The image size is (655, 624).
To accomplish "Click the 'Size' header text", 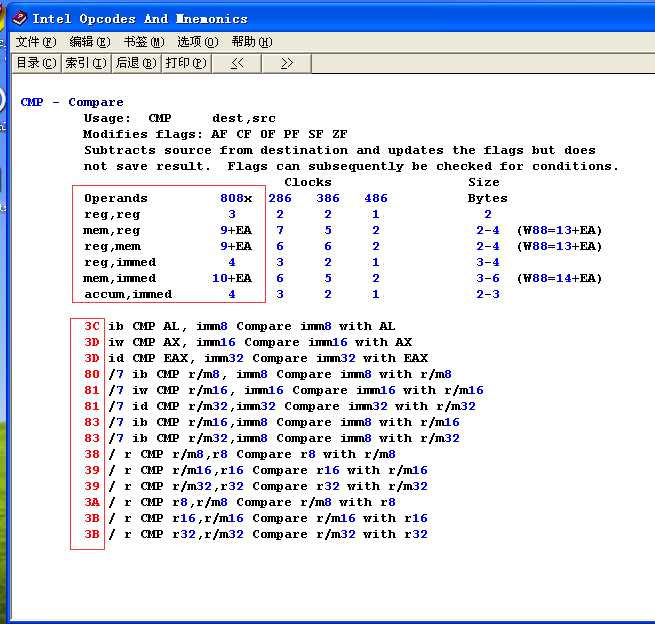I will point(484,182).
